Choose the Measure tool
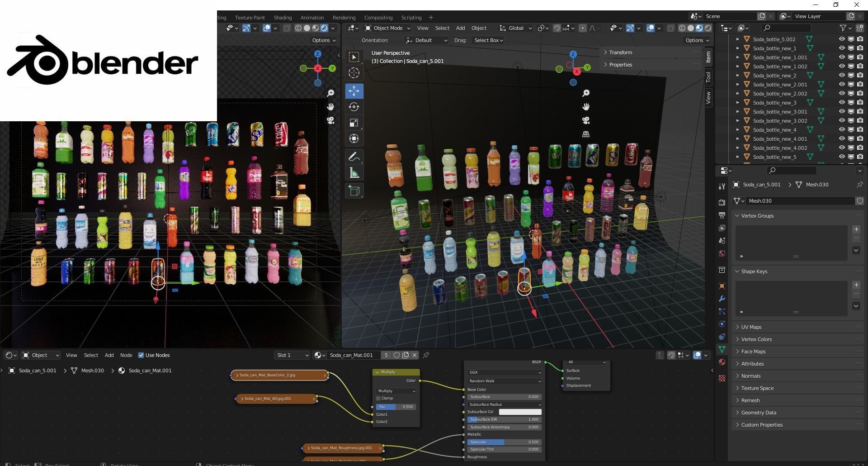Screen dimensions: 868x466 (x=354, y=173)
